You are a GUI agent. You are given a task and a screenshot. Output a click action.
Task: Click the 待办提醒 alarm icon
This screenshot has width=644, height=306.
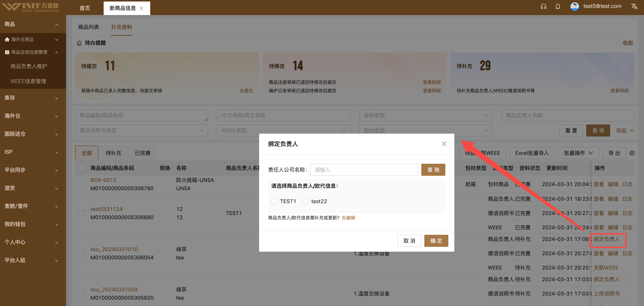click(x=79, y=43)
